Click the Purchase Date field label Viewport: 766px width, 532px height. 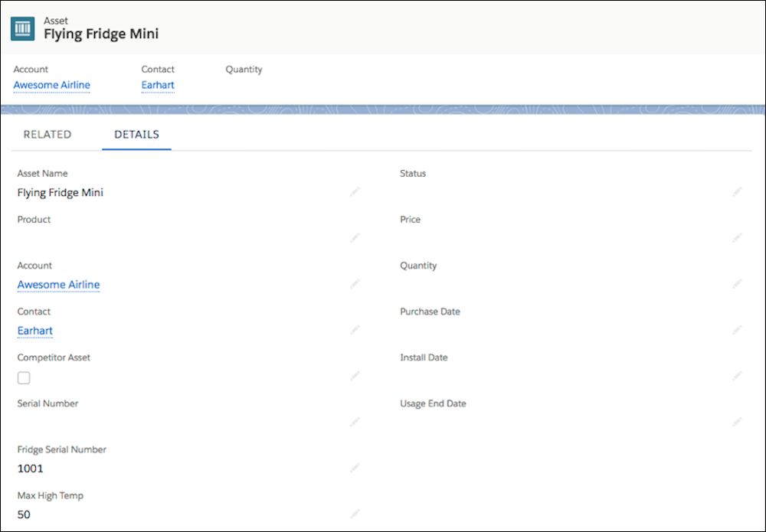(x=430, y=312)
